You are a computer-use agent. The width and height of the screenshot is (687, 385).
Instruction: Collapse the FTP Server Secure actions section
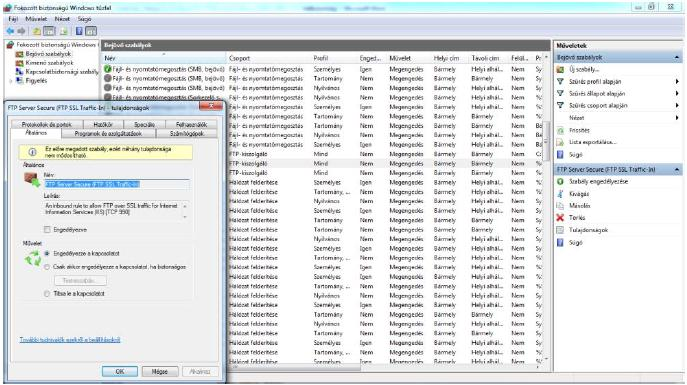(677, 170)
